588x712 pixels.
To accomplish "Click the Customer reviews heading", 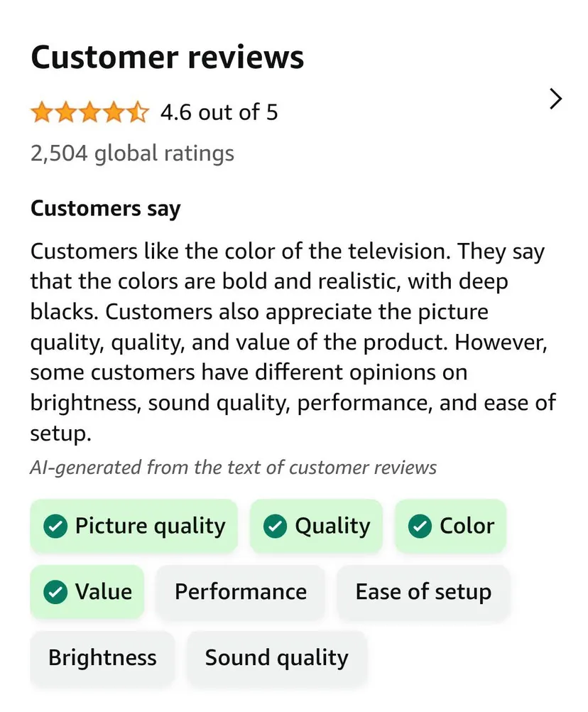I will 168,58.
